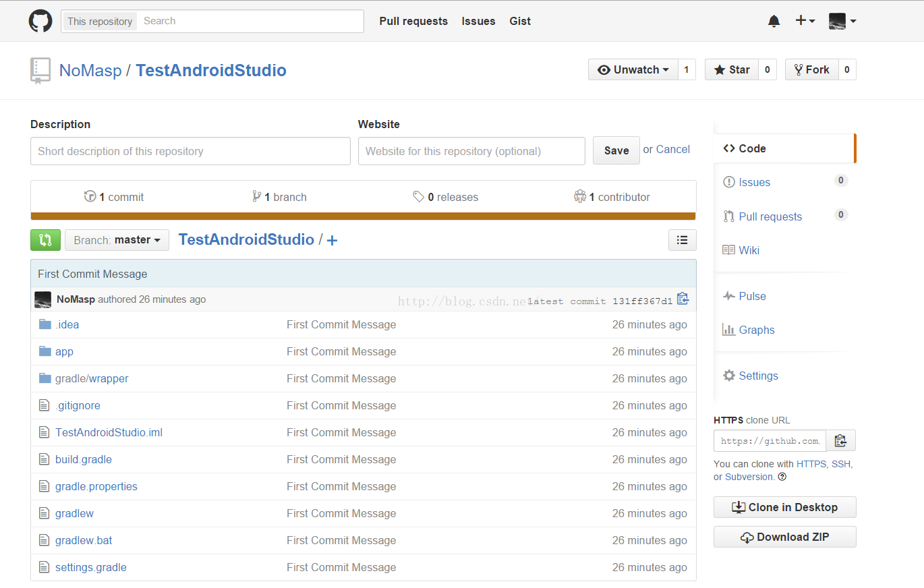Click the file list view toggle icon
924x588 pixels.
tap(683, 240)
